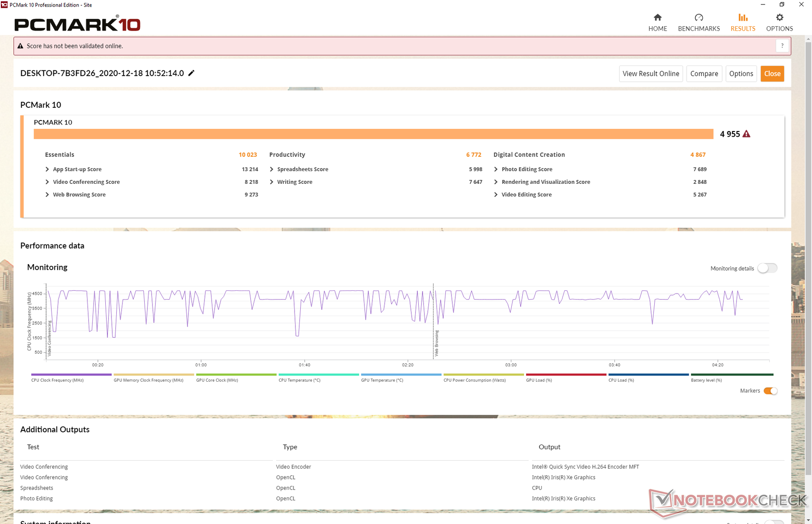The height and width of the screenshot is (524, 812).
Task: Click the vertical scrollbar down arrow
Action: [x=808, y=521]
